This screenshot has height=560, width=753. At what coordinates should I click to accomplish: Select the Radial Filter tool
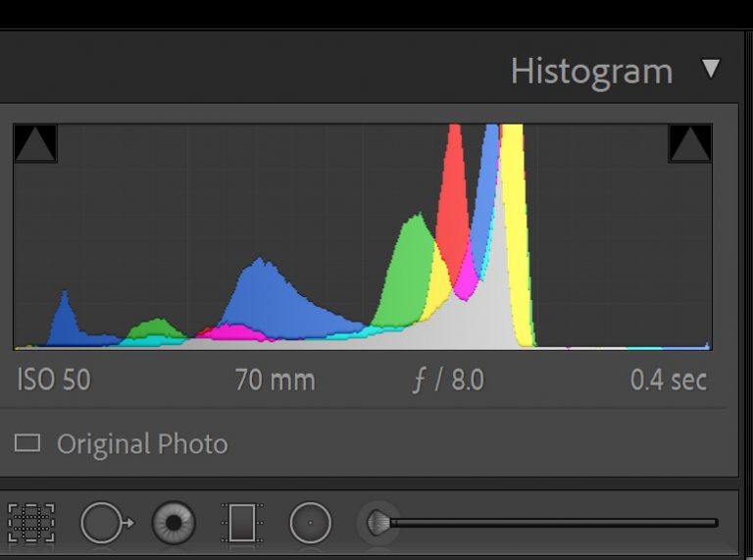[x=310, y=523]
